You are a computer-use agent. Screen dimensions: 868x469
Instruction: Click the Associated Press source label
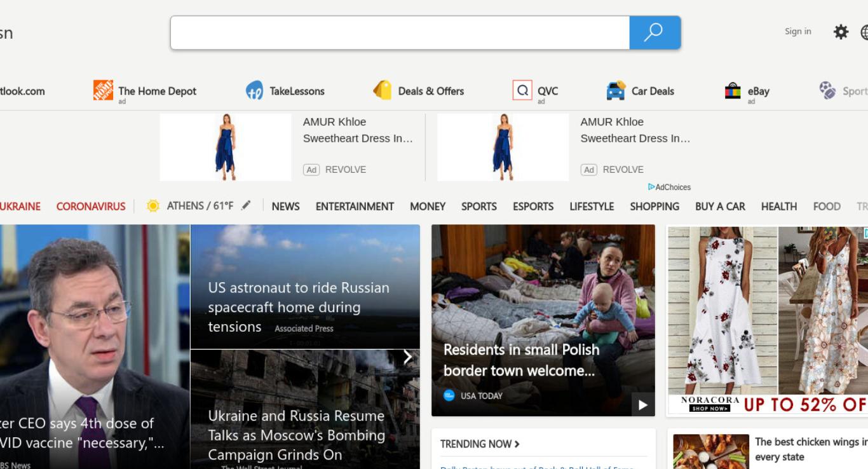304,329
